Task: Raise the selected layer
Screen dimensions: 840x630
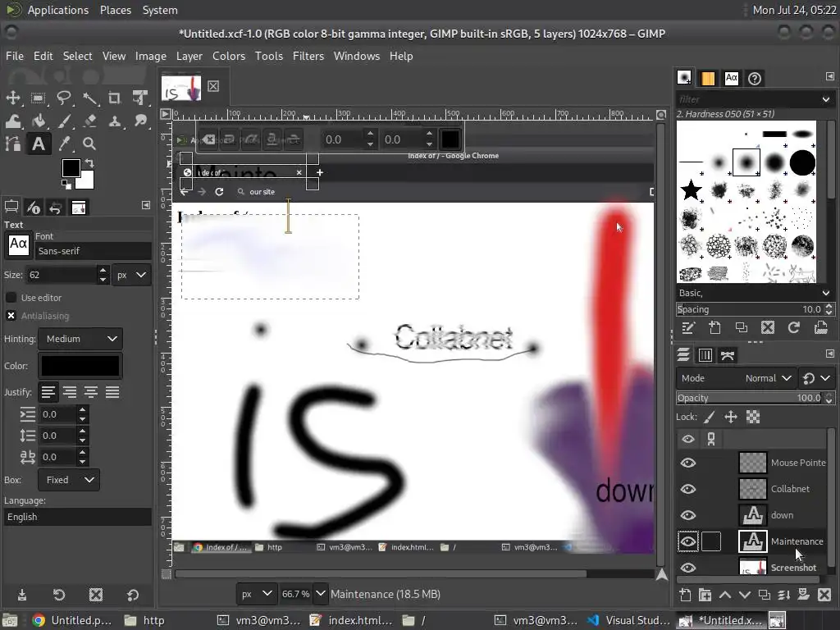Action: pyautogui.click(x=725, y=595)
